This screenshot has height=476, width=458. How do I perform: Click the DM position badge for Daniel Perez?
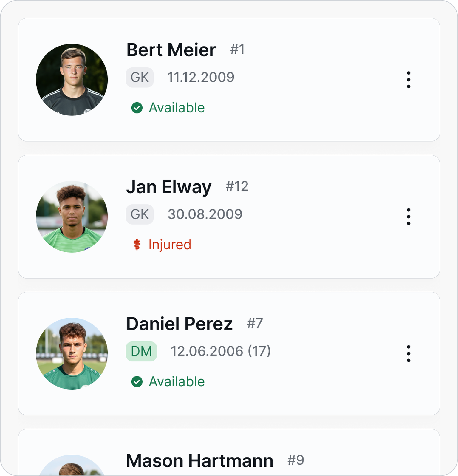click(141, 351)
